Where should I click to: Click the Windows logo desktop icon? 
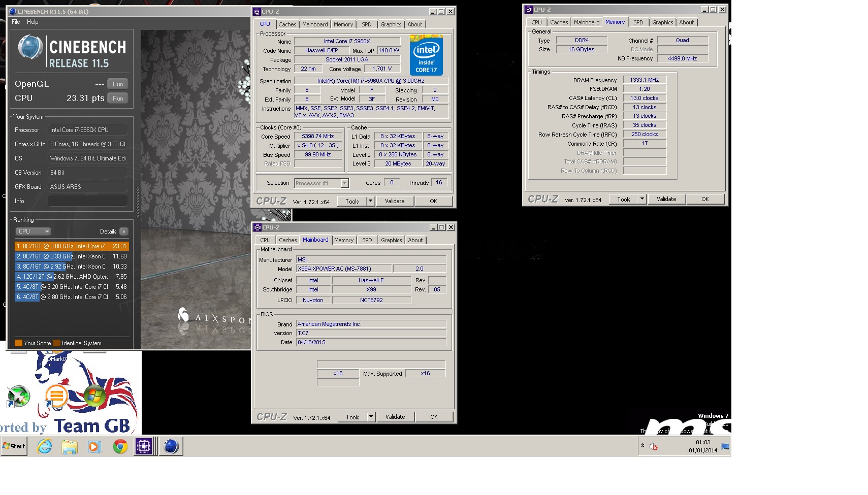pos(94,397)
